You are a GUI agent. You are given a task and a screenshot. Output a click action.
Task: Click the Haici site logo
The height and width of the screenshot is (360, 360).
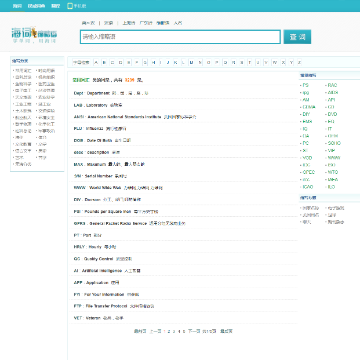pos(34,36)
